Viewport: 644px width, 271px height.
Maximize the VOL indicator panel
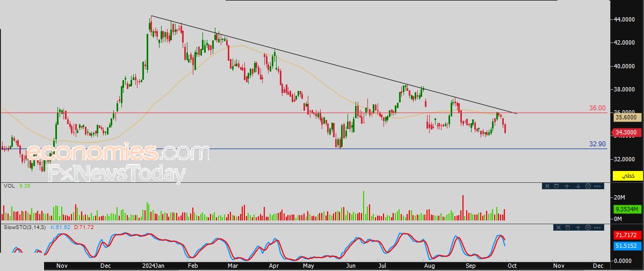(556, 186)
